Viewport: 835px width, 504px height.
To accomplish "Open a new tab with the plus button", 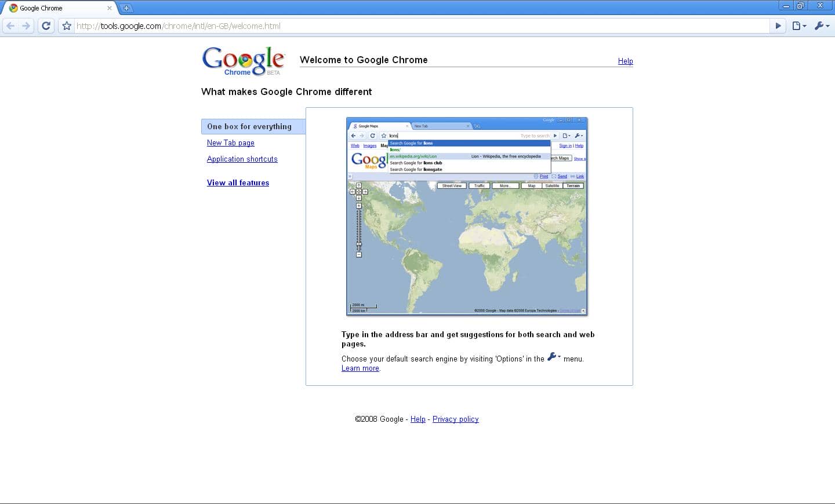I will [126, 8].
